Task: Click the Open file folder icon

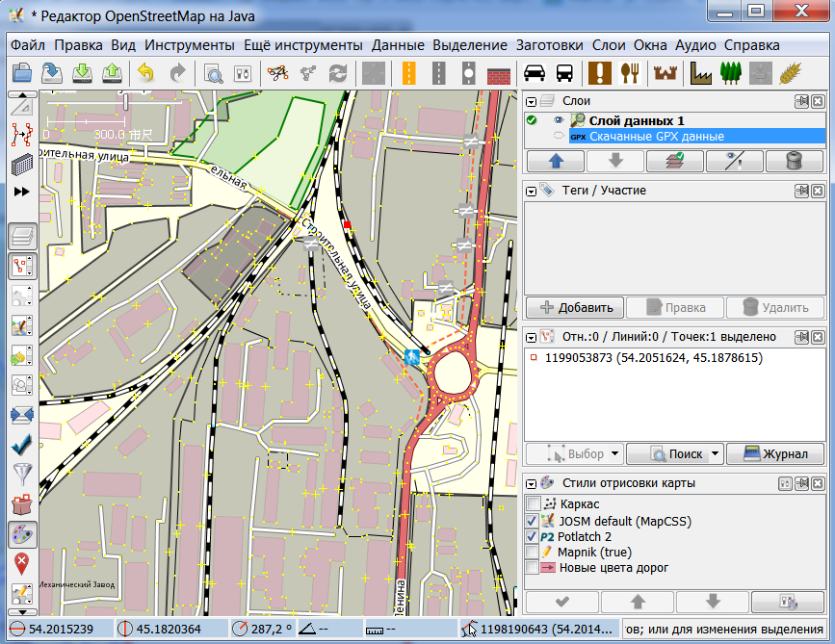Action: click(x=22, y=72)
